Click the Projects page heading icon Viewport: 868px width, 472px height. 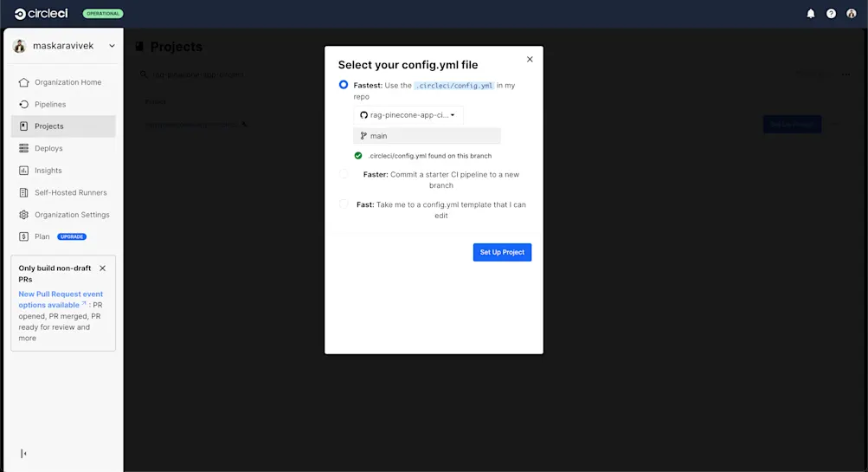[x=139, y=47]
